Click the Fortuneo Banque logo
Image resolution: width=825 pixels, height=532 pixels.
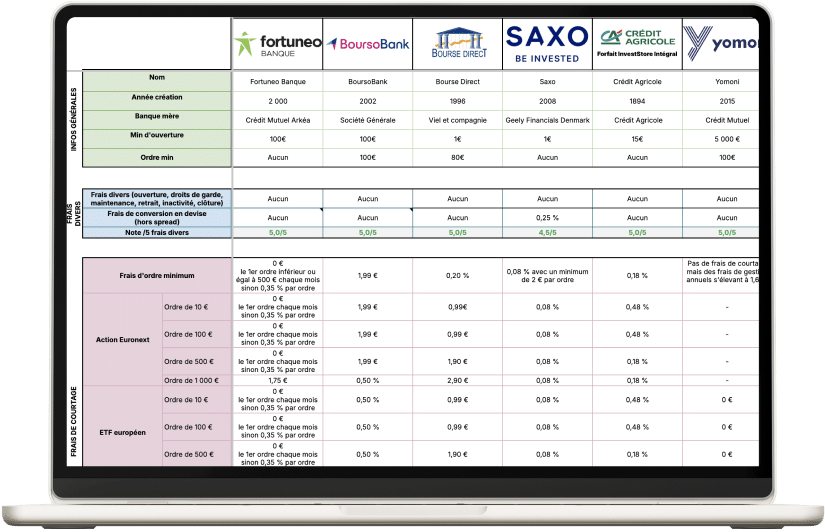[x=277, y=44]
